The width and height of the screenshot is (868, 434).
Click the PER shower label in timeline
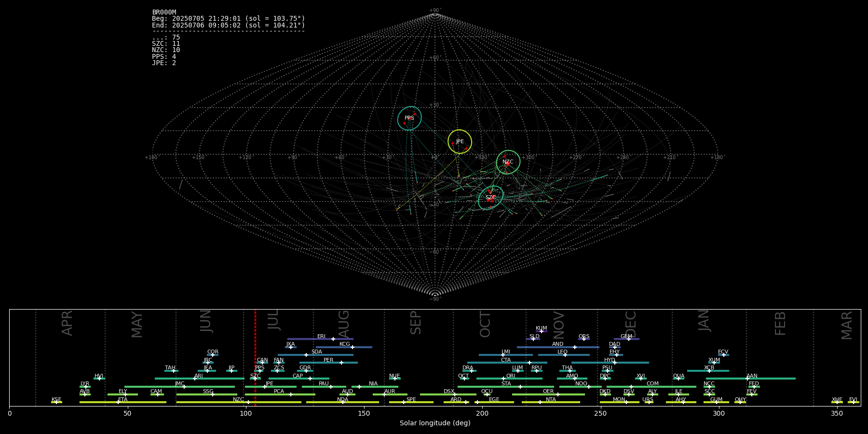pyautogui.click(x=328, y=360)
